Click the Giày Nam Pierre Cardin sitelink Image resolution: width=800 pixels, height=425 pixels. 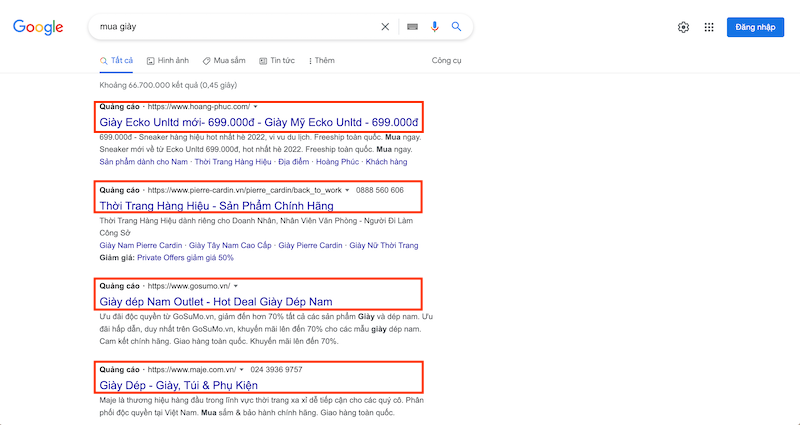click(x=141, y=245)
